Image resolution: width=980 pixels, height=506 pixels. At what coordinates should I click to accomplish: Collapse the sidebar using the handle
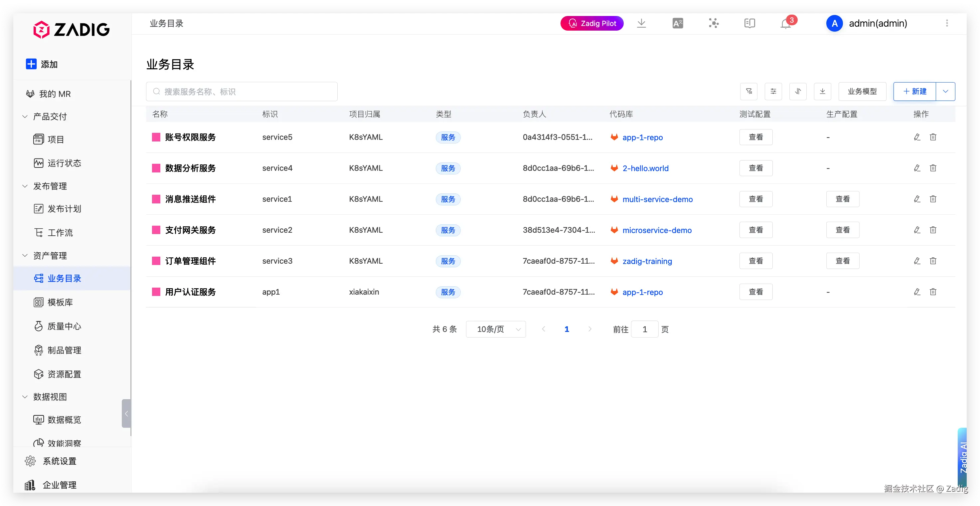coord(126,413)
